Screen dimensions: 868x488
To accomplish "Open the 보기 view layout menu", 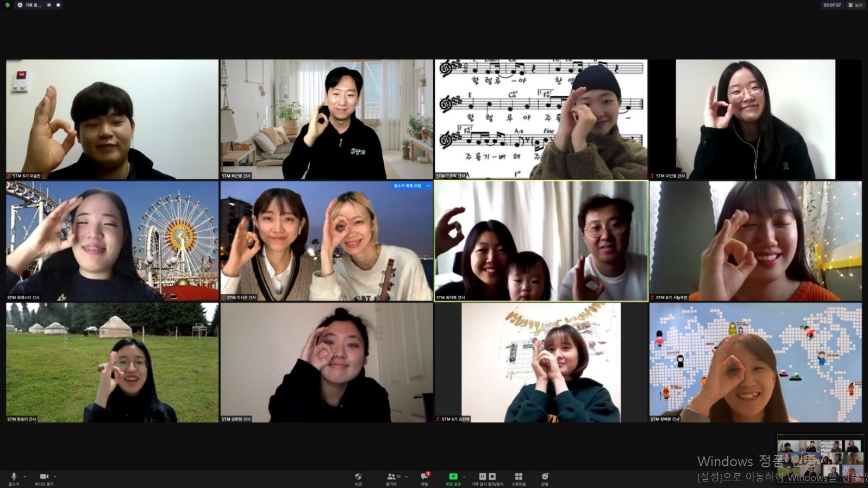I will pyautogui.click(x=855, y=5).
